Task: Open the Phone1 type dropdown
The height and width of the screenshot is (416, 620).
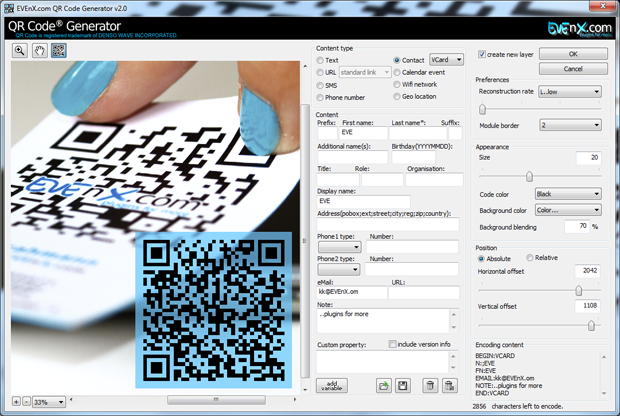Action: tap(340, 247)
